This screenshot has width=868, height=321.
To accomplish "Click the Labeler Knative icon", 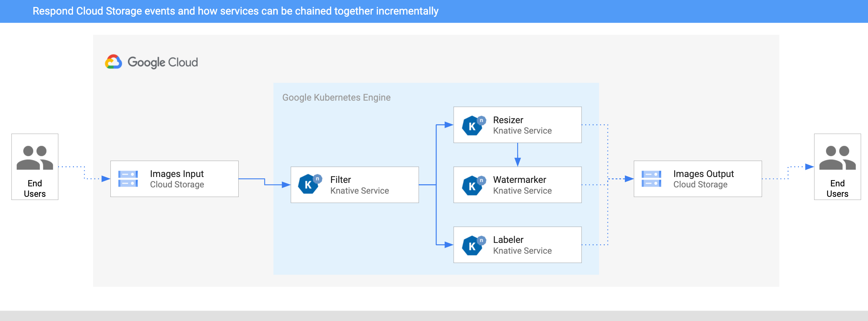I will [x=474, y=245].
